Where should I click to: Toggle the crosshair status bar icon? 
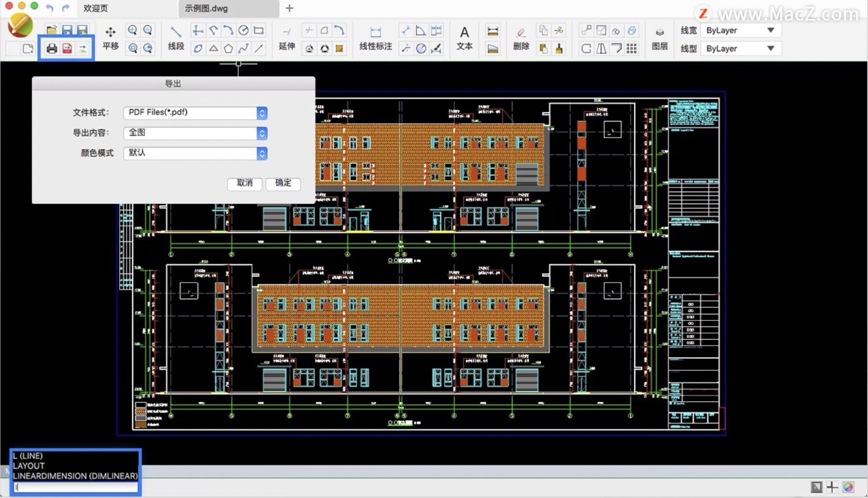tap(832, 487)
